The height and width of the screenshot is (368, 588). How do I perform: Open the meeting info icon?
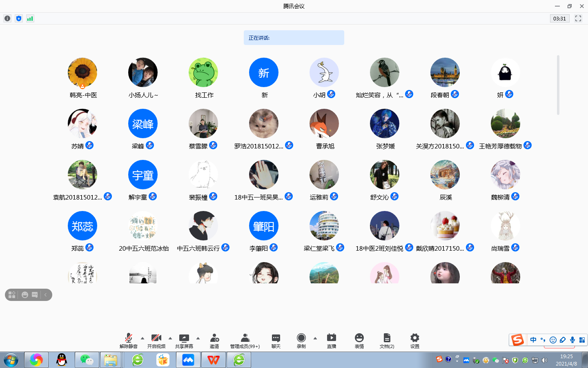pos(7,18)
